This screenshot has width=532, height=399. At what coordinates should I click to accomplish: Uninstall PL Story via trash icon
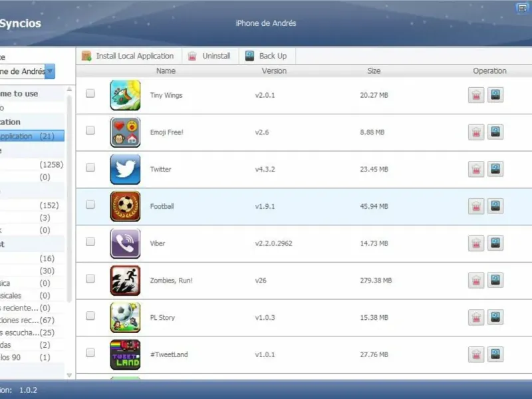[x=476, y=317]
